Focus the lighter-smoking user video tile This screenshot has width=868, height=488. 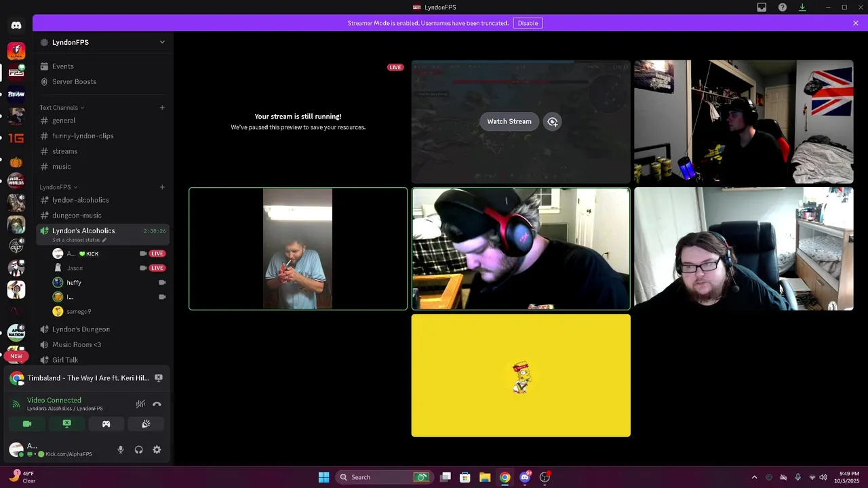point(298,249)
